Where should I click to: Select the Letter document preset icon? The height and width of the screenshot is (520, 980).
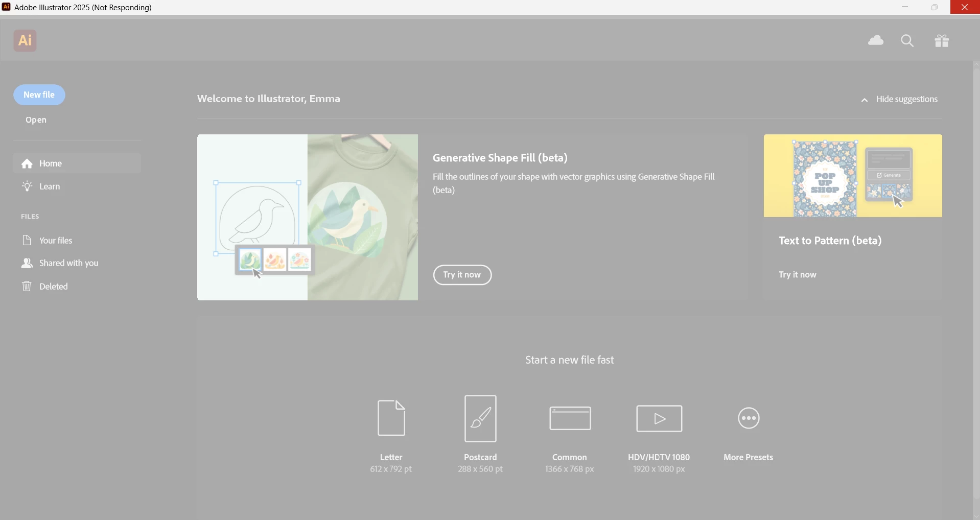click(391, 418)
